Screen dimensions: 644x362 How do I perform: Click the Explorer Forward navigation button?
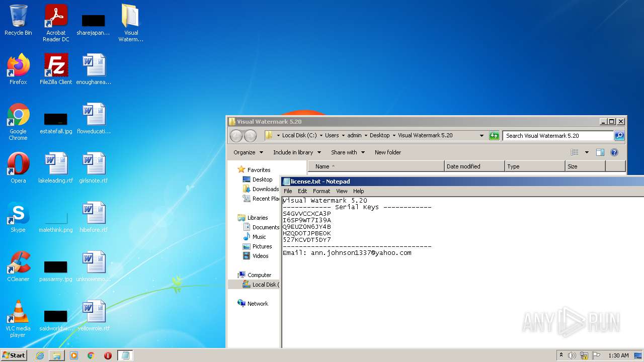coord(250,136)
